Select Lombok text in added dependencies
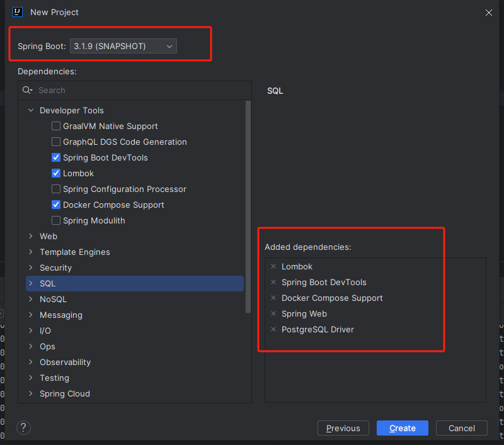The height and width of the screenshot is (445, 504). click(297, 266)
